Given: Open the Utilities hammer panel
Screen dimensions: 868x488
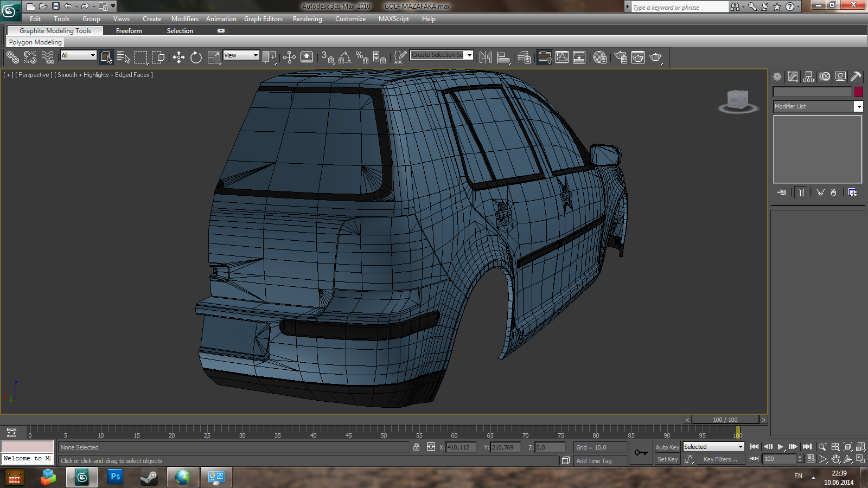Looking at the screenshot, I should click(856, 77).
